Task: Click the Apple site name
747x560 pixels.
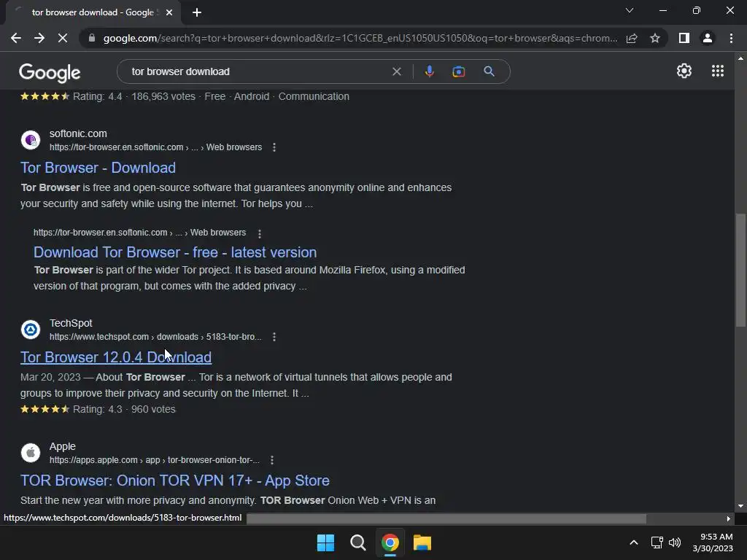Action: click(63, 447)
